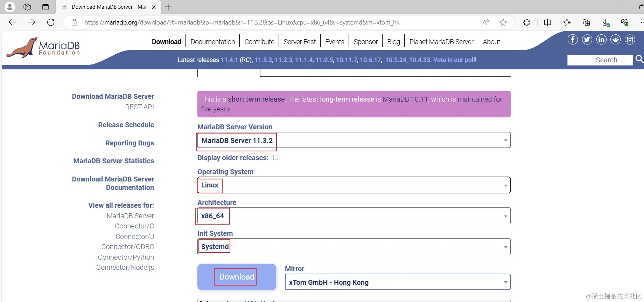Viewport: 644px width, 302px height.
Task: Open Connector/Node.js releases link
Action: (x=125, y=267)
